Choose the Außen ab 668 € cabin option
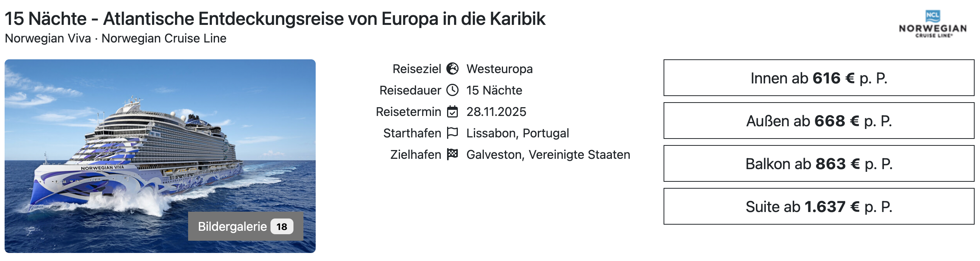 (819, 121)
